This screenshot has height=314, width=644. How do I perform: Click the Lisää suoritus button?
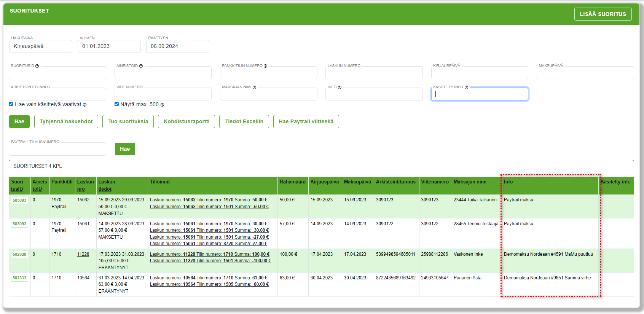[603, 14]
